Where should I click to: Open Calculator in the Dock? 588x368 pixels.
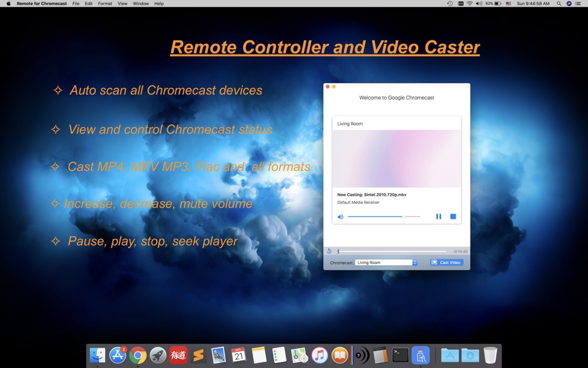[380, 355]
